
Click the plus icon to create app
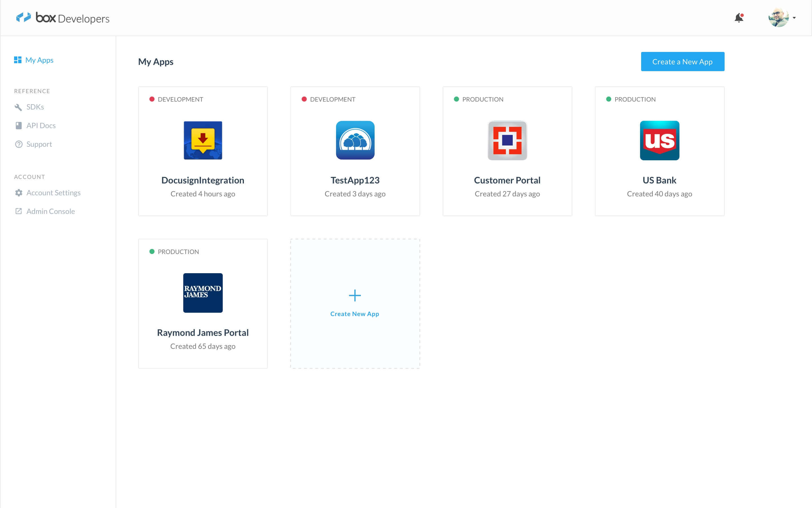[x=355, y=295]
